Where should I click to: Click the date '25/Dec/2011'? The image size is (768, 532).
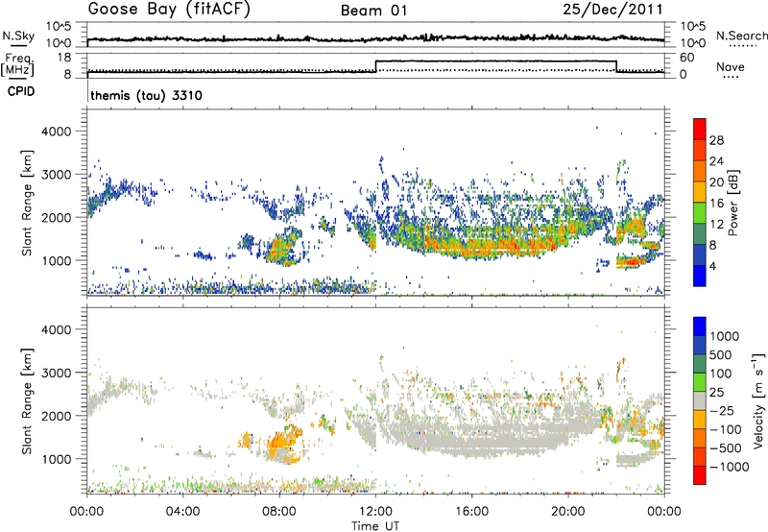pyautogui.click(x=612, y=10)
